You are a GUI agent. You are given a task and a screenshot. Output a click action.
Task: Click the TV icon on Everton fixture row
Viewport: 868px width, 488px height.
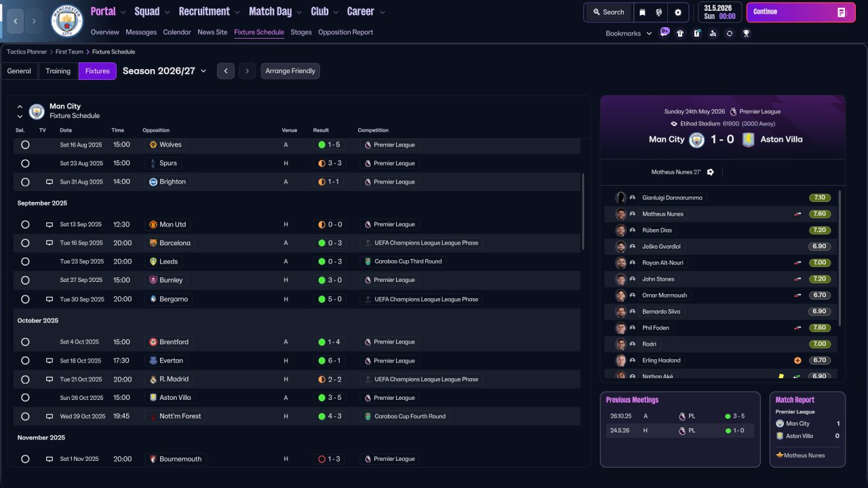click(x=50, y=361)
